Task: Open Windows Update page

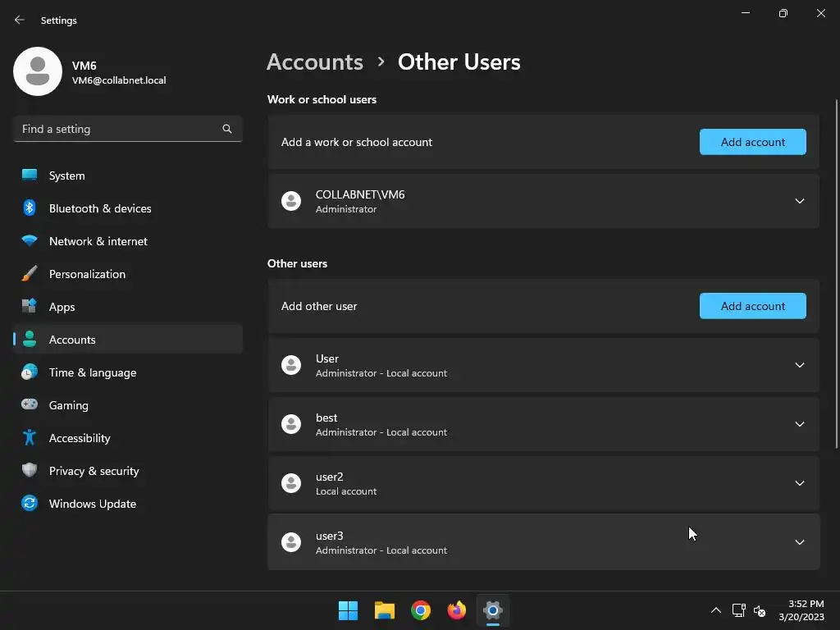Action: (93, 504)
